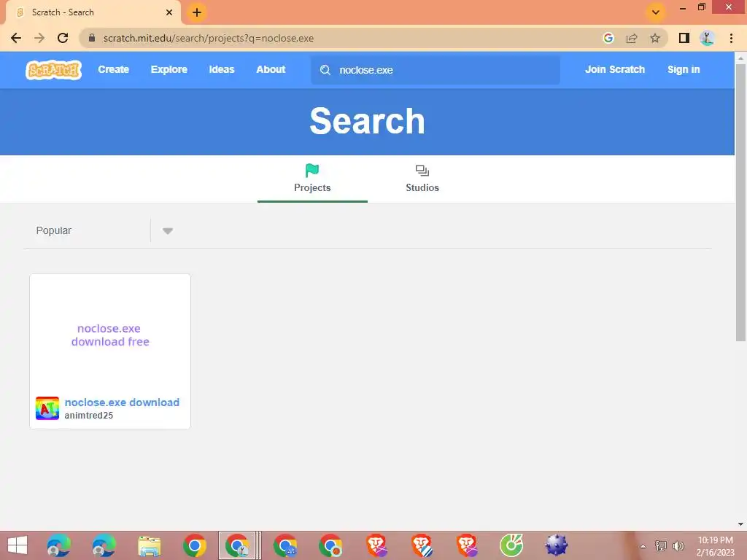Viewport: 747px width, 560px height.
Task: Click the browser forward arrow
Action: pyautogui.click(x=39, y=38)
